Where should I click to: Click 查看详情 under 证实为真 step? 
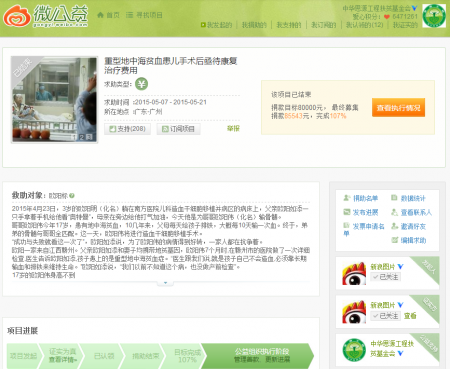[x=62, y=360]
